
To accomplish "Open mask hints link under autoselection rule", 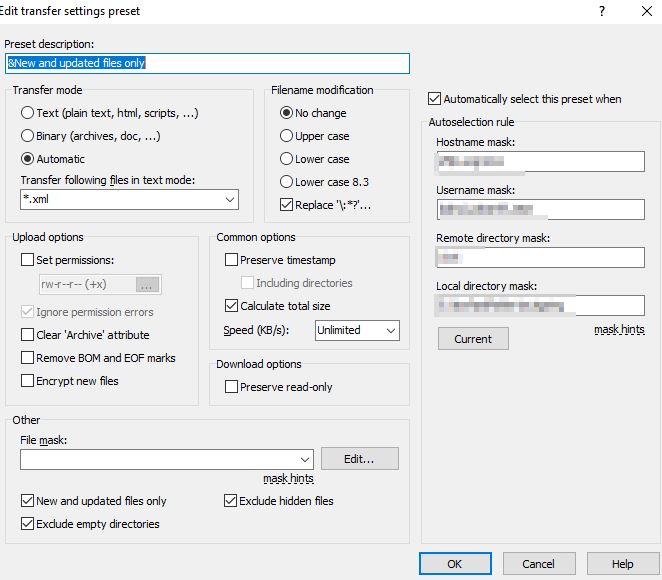I will point(619,329).
